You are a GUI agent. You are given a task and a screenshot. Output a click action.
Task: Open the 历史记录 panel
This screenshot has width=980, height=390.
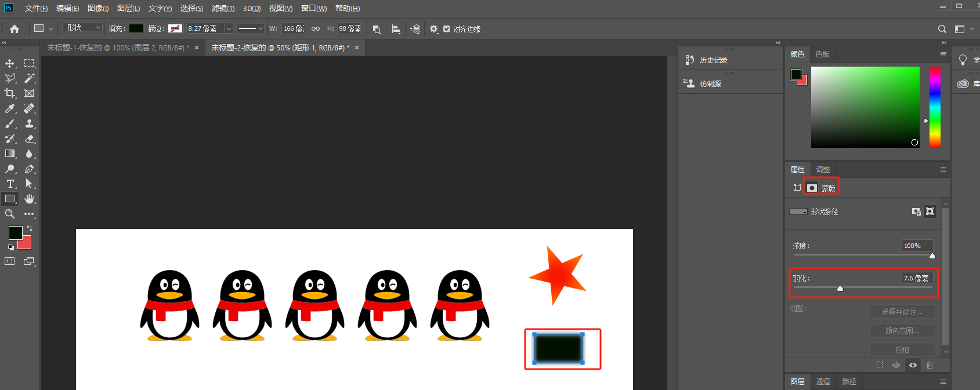pyautogui.click(x=714, y=60)
